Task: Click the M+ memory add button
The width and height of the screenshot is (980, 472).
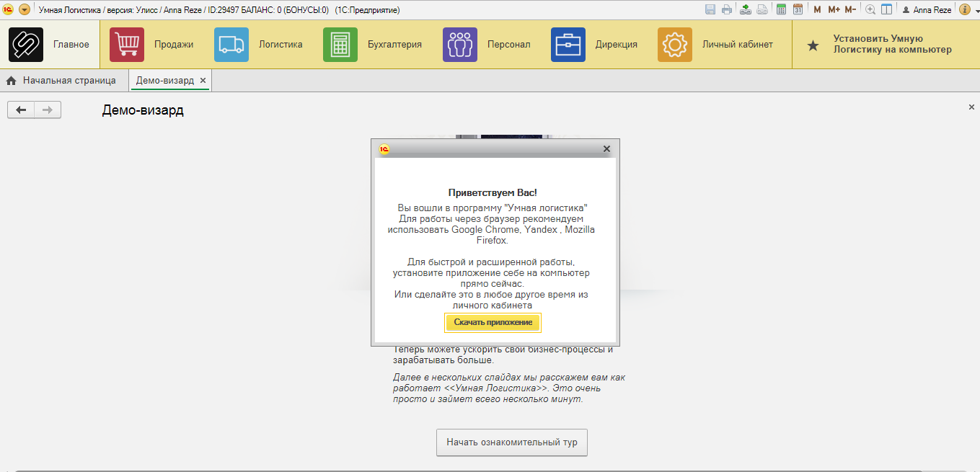Action: pos(834,9)
